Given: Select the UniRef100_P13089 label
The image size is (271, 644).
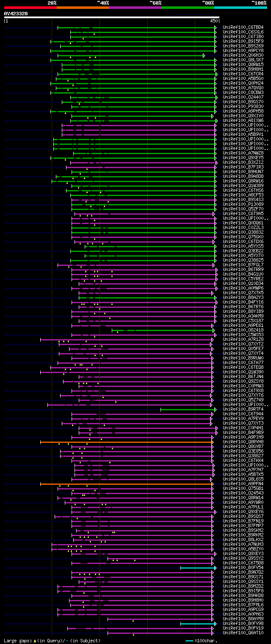Looking at the screenshot, I should point(243,204).
